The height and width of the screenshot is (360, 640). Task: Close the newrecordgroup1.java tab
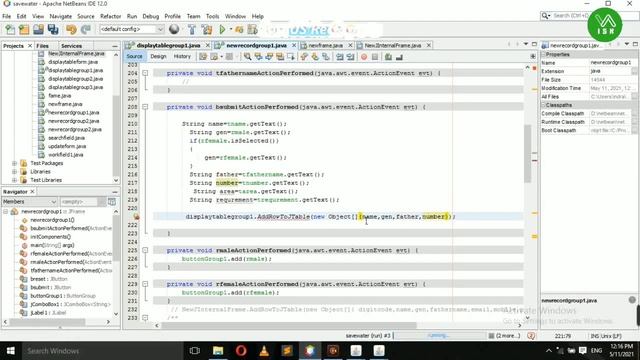point(294,45)
